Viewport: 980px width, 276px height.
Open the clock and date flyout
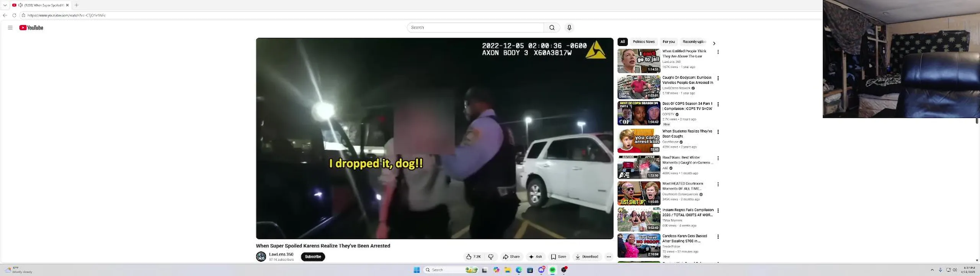tap(969, 270)
